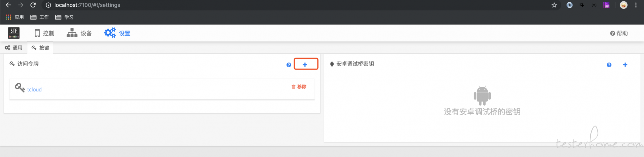Reload the browser page
Image resolution: width=644 pixels, height=157 pixels.
[33, 5]
